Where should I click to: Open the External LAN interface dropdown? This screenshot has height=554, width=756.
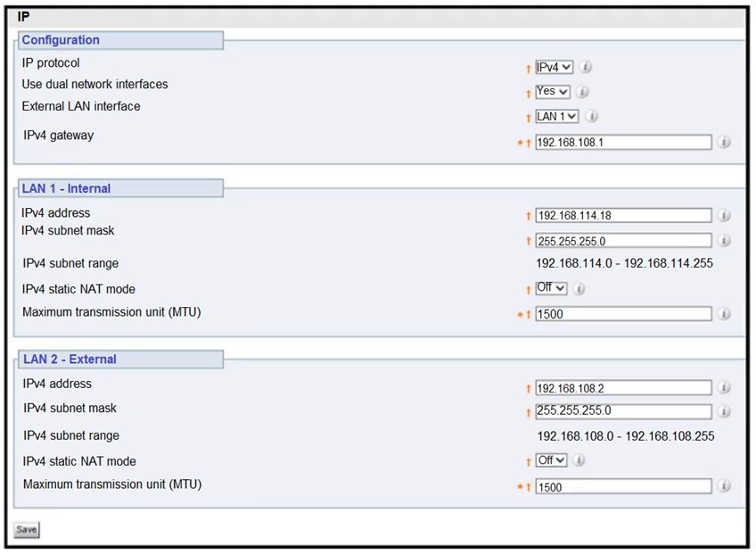tap(557, 116)
